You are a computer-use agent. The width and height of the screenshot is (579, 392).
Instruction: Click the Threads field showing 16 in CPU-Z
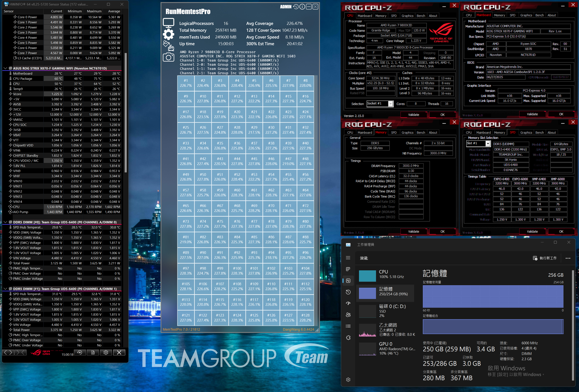point(447,104)
